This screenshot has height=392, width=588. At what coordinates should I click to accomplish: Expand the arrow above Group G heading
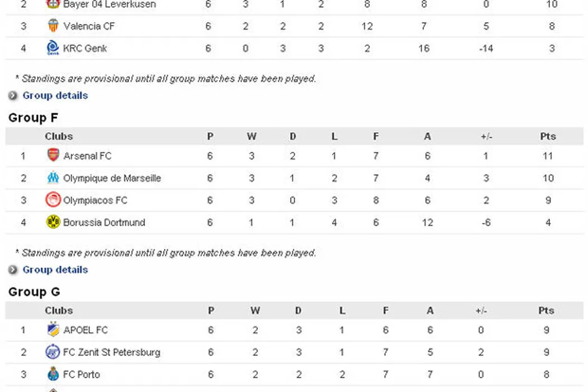click(13, 270)
